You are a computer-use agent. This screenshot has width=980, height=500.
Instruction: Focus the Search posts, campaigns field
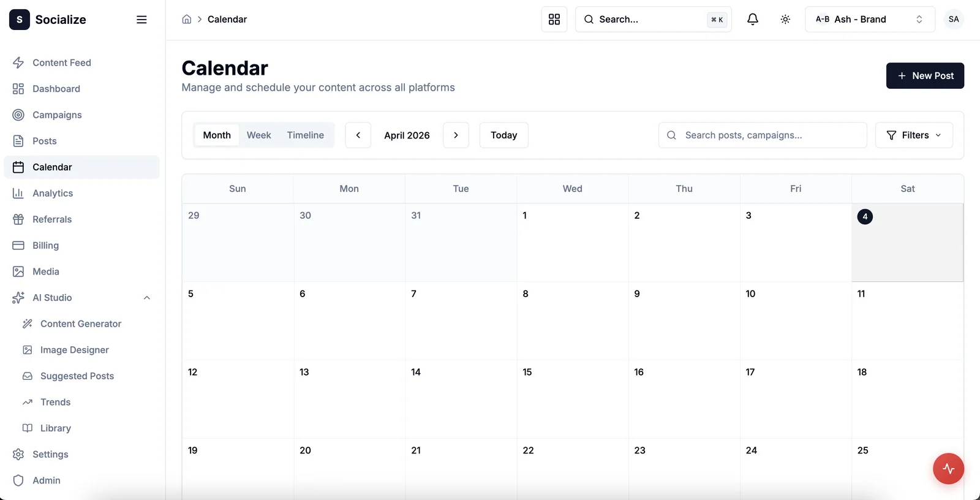pos(763,135)
